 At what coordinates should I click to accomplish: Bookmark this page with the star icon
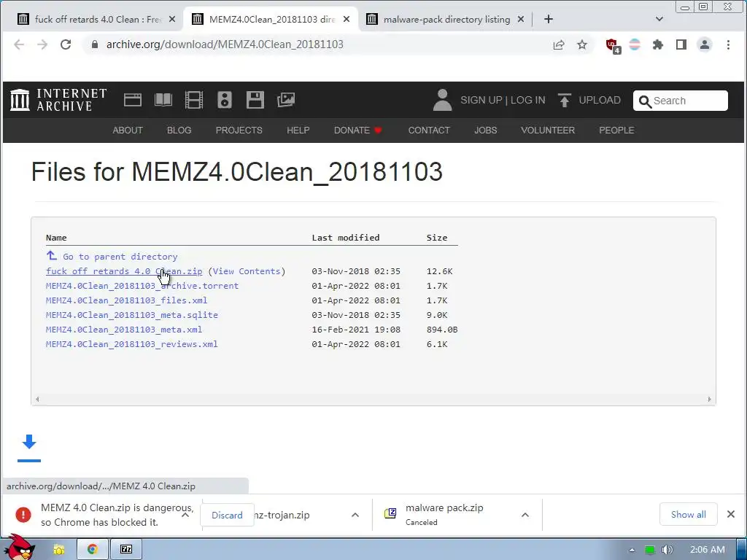coord(582,44)
